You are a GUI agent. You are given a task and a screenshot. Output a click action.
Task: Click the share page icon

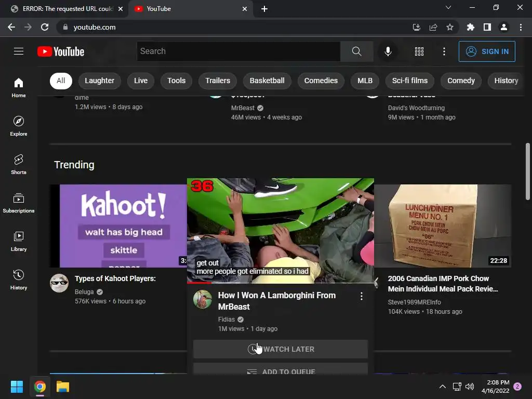pyautogui.click(x=433, y=27)
